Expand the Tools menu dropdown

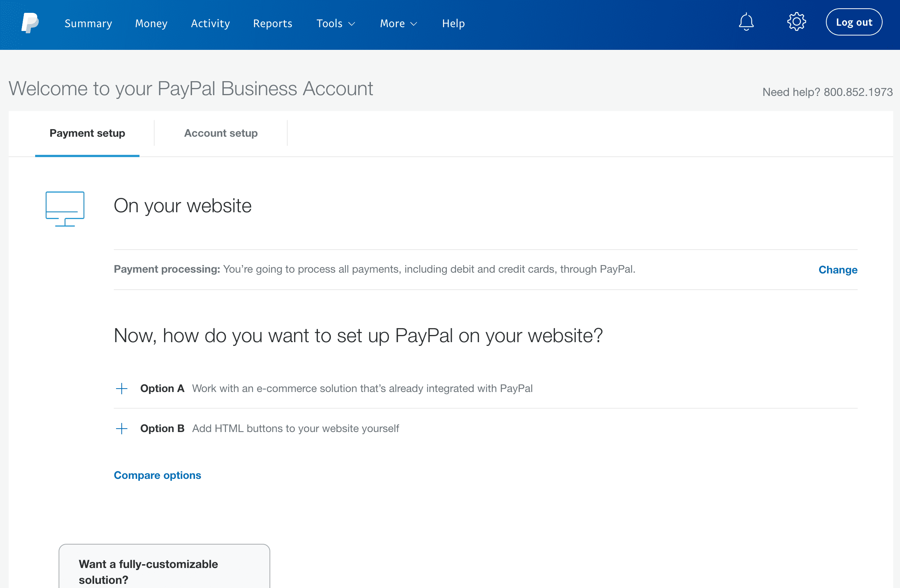tap(336, 24)
